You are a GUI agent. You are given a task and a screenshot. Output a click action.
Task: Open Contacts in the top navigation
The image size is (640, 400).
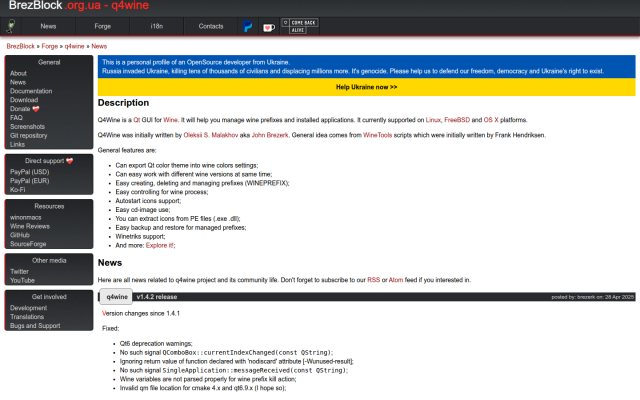(211, 26)
